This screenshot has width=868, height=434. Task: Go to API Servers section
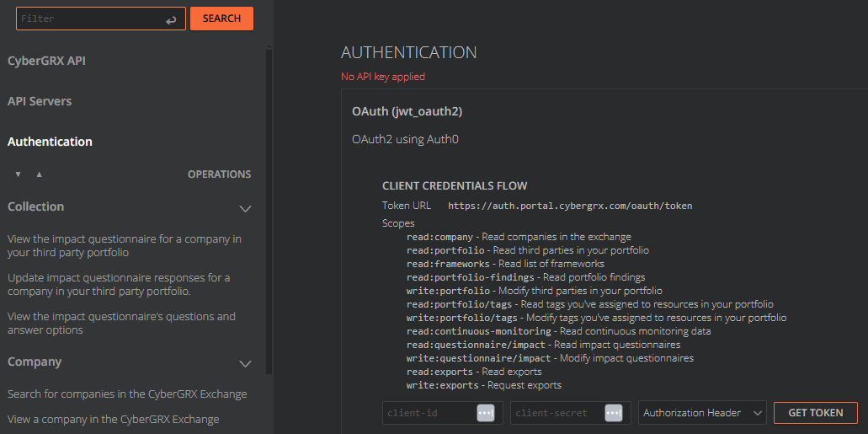tap(40, 101)
